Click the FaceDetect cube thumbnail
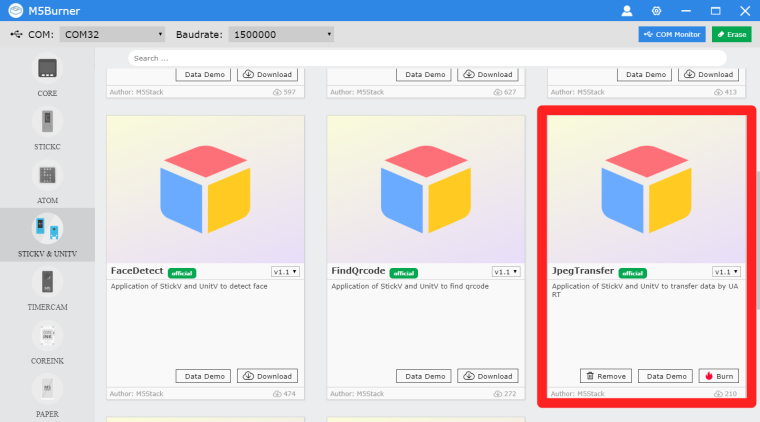760x422 pixels. pos(206,189)
